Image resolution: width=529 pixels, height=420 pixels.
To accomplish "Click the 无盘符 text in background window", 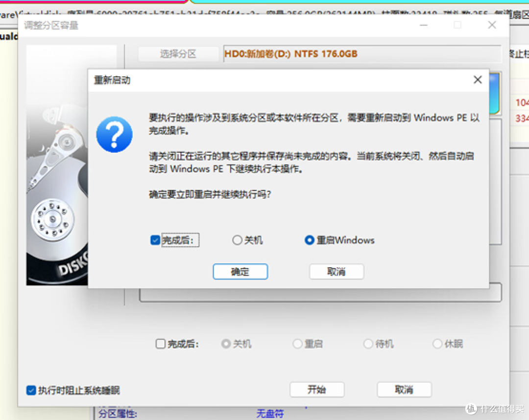I will pyautogui.click(x=270, y=414).
